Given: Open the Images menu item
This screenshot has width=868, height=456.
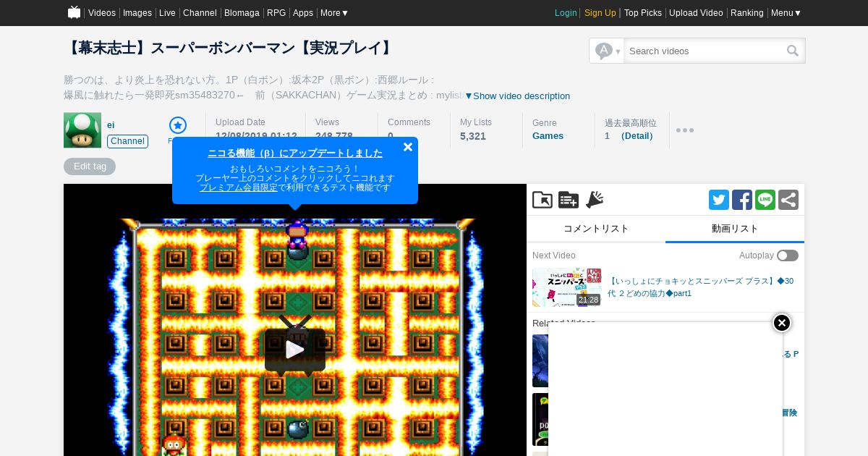Looking at the screenshot, I should [137, 13].
